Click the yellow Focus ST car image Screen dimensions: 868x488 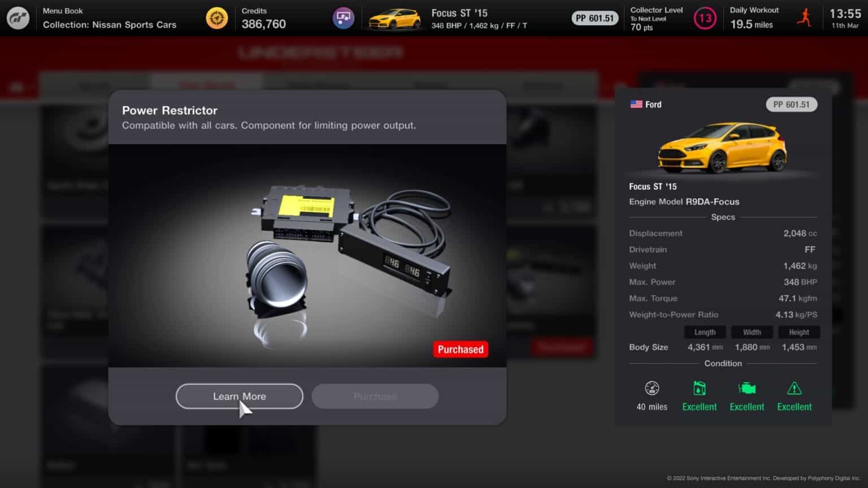(x=722, y=148)
